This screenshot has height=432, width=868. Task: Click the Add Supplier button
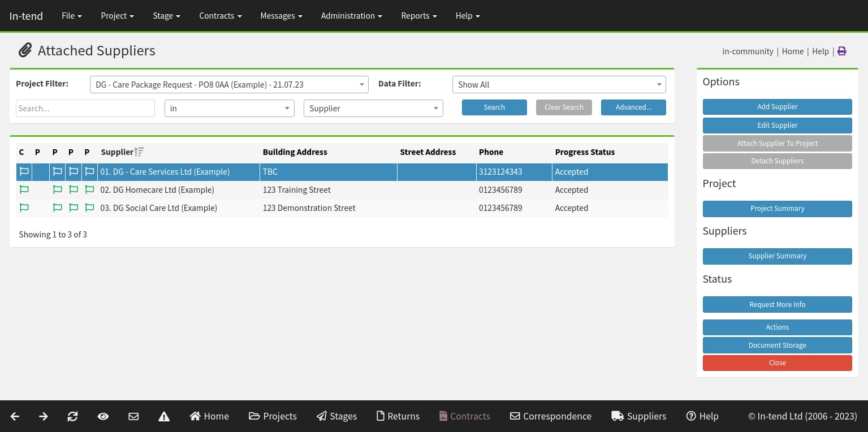click(x=777, y=106)
